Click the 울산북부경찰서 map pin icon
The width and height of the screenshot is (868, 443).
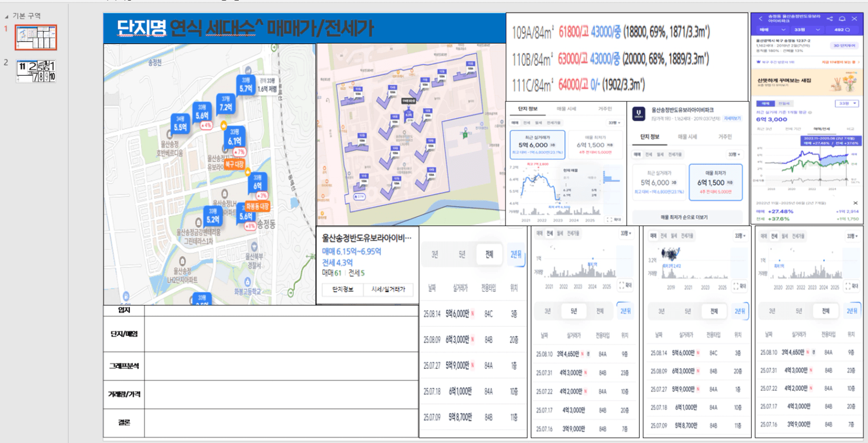point(255,246)
